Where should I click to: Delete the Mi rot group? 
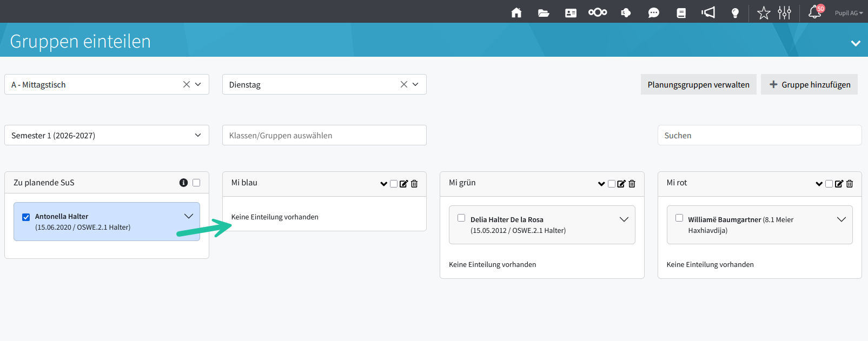pyautogui.click(x=850, y=184)
